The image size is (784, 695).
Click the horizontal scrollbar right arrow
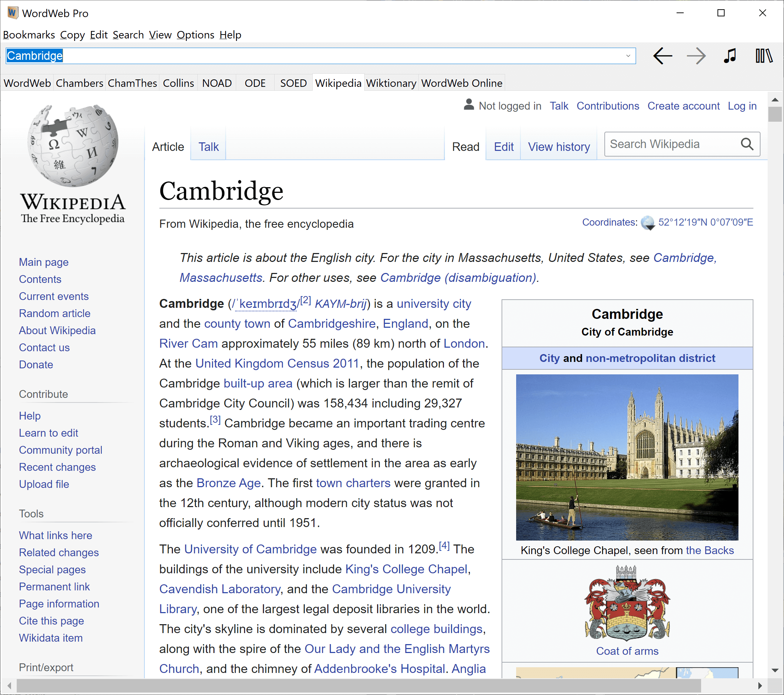(760, 686)
